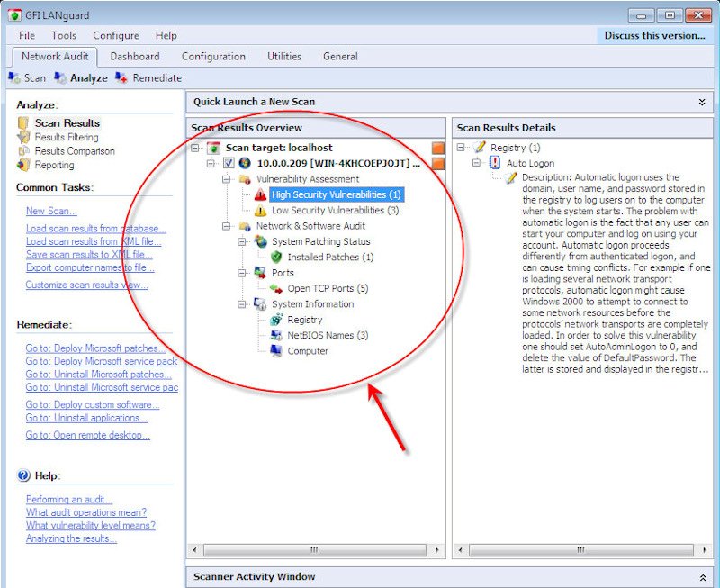The image size is (720, 588).
Task: Open Go to: Deploy Microsoft patches link
Action: pos(95,348)
